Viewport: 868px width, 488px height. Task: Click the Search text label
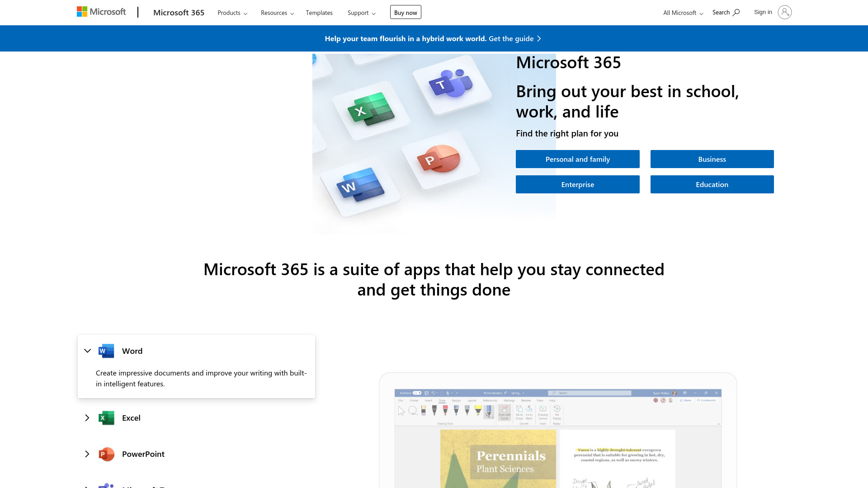point(721,13)
